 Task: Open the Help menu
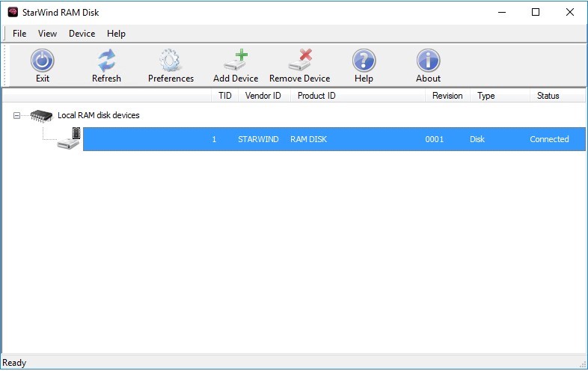coord(116,34)
